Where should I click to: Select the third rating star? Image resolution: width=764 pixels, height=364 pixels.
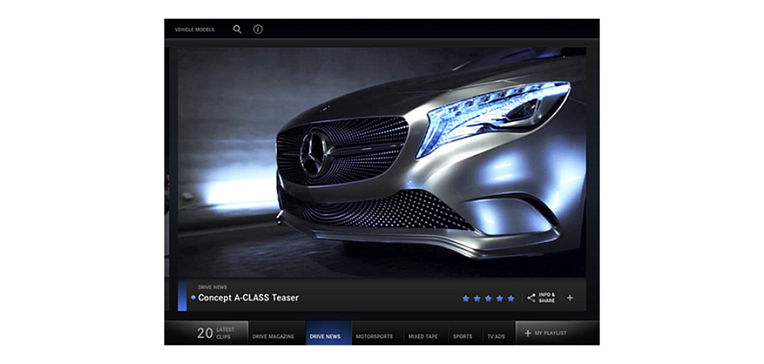click(x=488, y=298)
